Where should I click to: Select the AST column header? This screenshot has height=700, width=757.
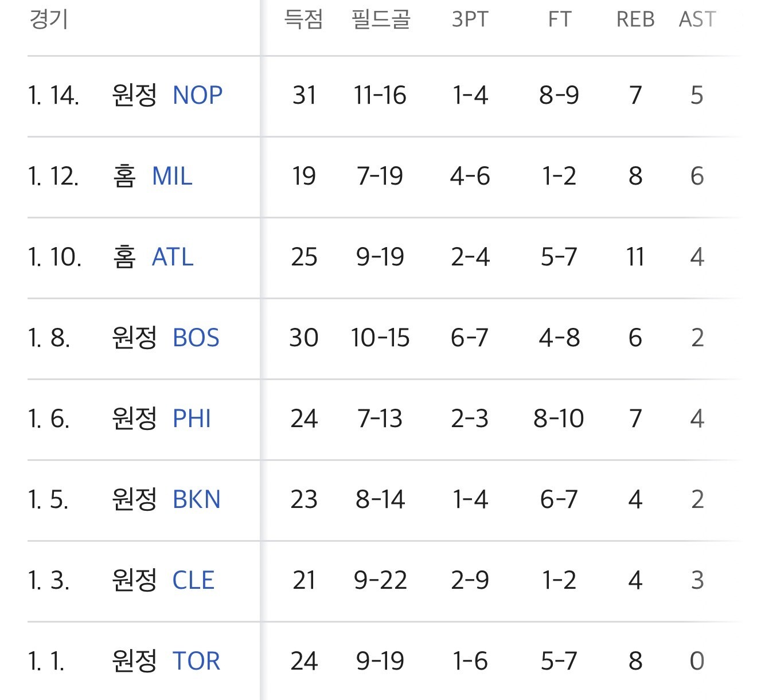(697, 19)
